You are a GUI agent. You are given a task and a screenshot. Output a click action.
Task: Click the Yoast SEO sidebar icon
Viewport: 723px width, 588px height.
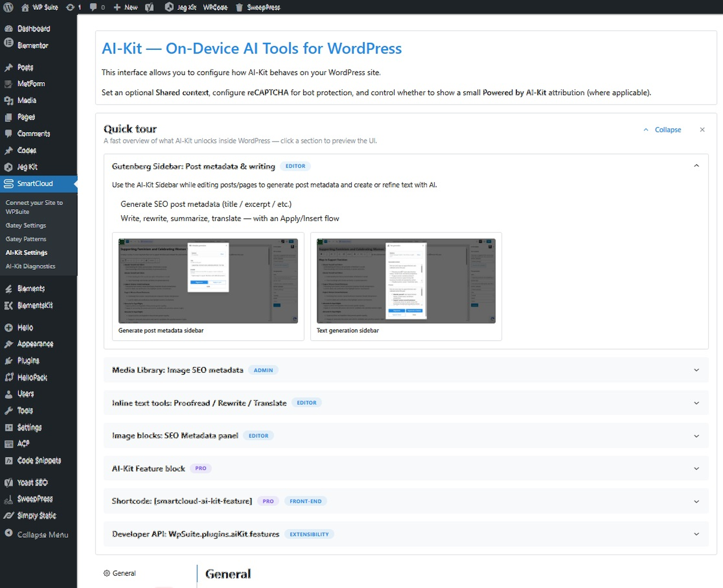click(x=8, y=483)
